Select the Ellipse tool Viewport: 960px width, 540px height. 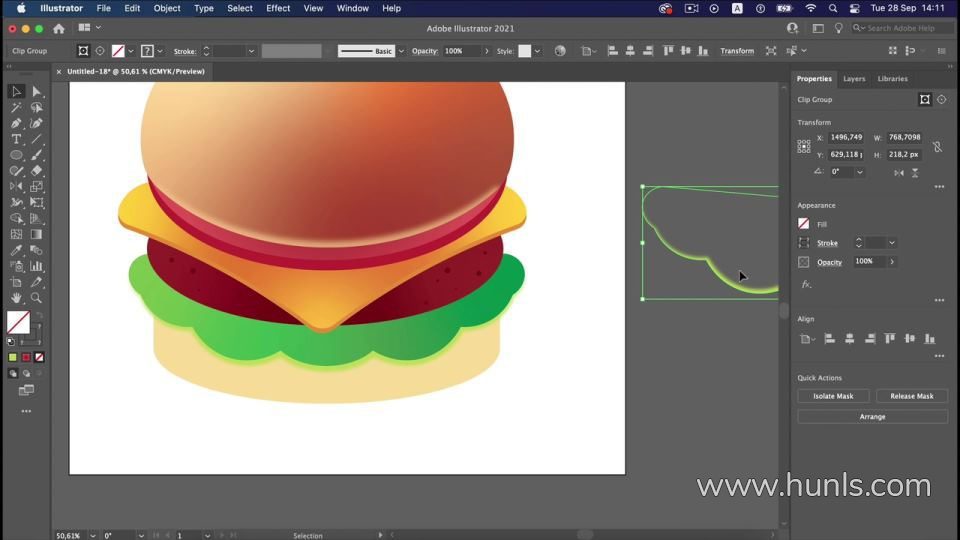(x=16, y=155)
